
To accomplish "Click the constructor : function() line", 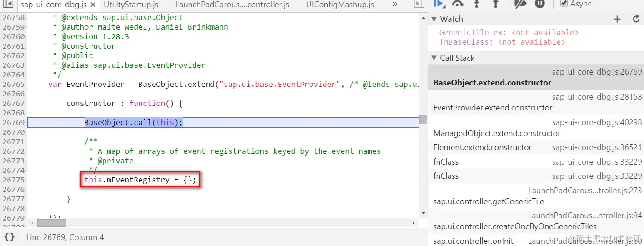I will pyautogui.click(x=125, y=103).
